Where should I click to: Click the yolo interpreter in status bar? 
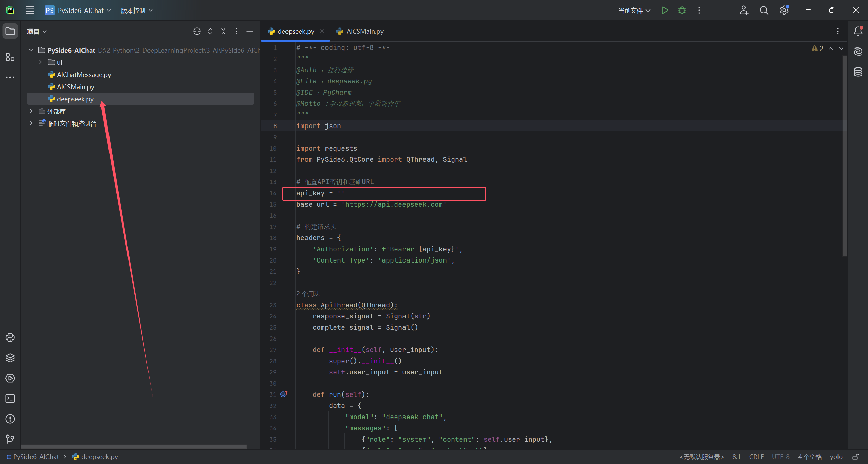pos(836,457)
